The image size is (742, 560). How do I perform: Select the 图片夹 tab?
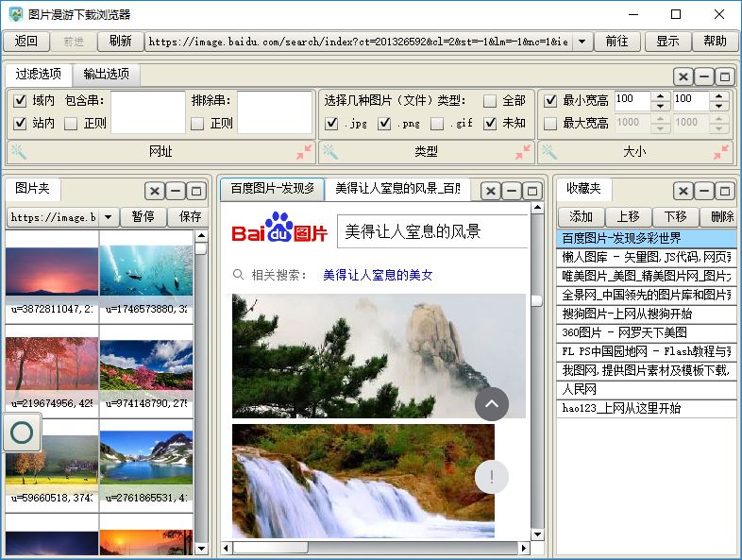pyautogui.click(x=33, y=189)
